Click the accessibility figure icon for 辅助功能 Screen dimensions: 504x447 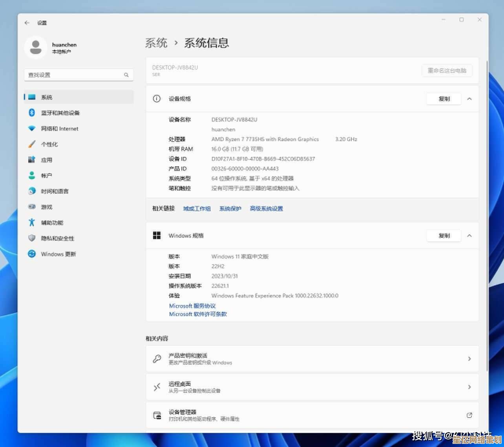tap(32, 222)
